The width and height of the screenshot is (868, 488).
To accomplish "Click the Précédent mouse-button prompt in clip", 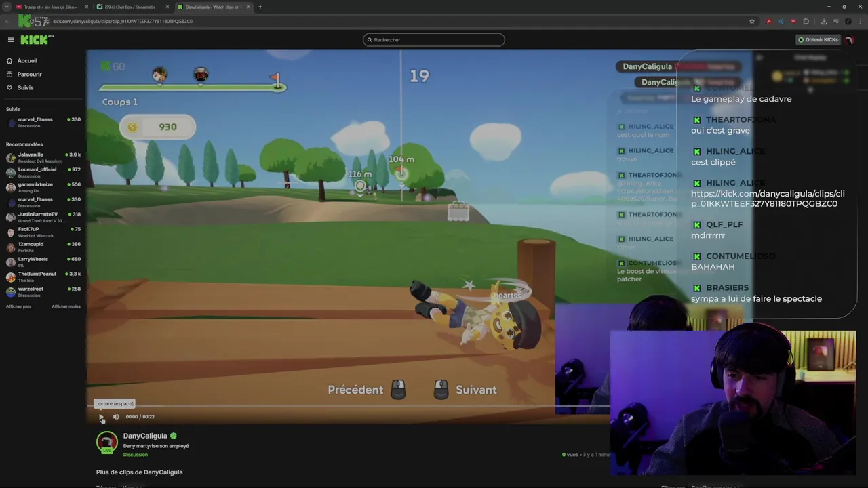I will 367,390.
